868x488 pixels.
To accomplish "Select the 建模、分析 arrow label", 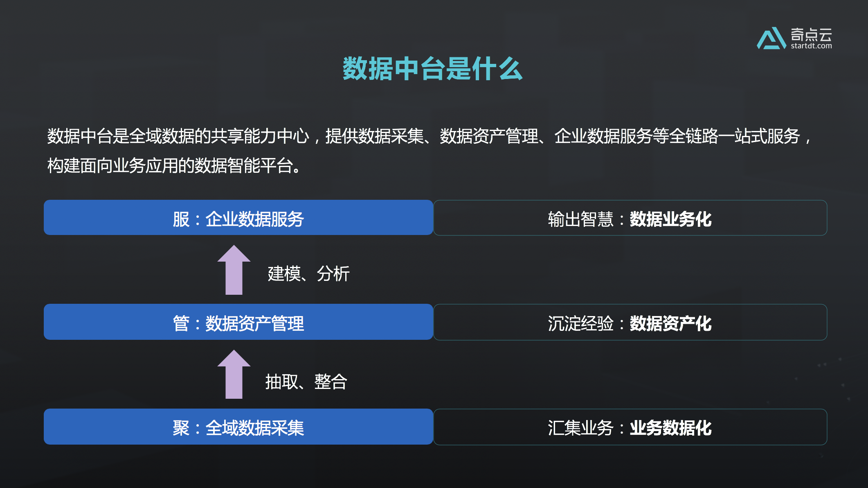I will tap(308, 273).
